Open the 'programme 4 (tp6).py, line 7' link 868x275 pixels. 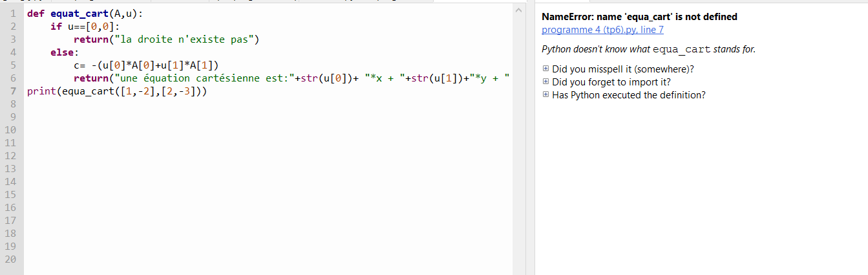[602, 30]
